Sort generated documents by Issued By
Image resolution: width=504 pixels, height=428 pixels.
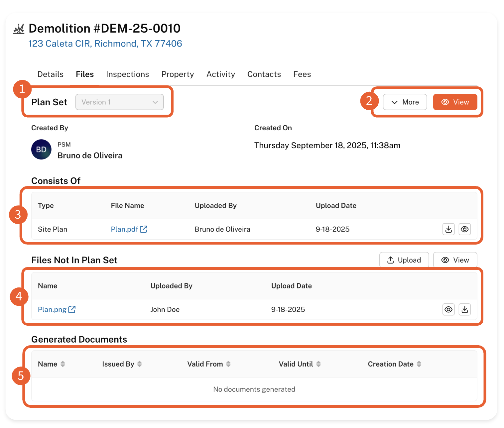point(140,364)
